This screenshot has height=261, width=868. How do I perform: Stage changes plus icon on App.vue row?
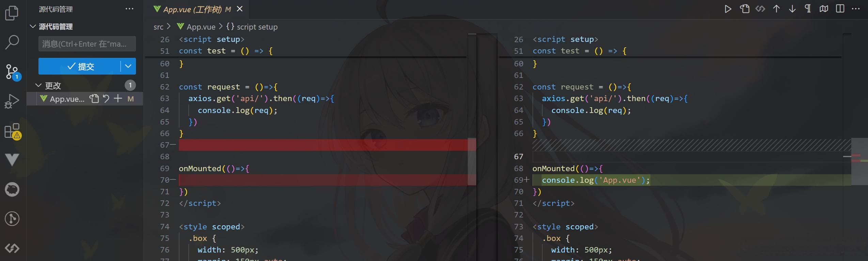[118, 99]
